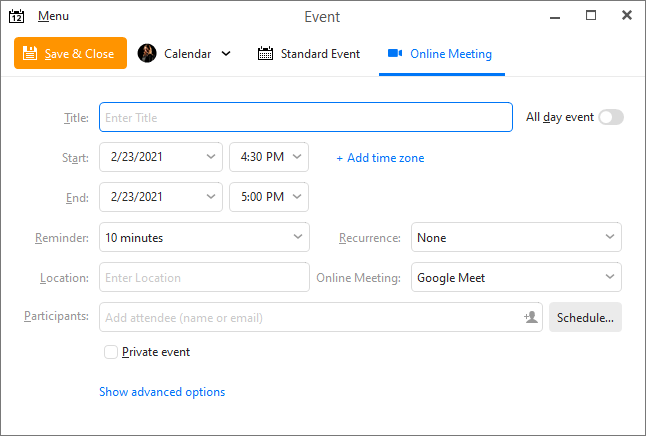Open the Reminder 10 minutes dropdown
646x436 pixels.
coord(204,237)
